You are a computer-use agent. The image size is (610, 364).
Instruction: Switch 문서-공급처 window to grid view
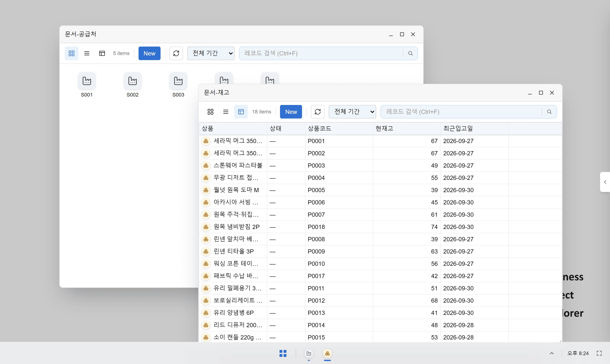(x=71, y=53)
